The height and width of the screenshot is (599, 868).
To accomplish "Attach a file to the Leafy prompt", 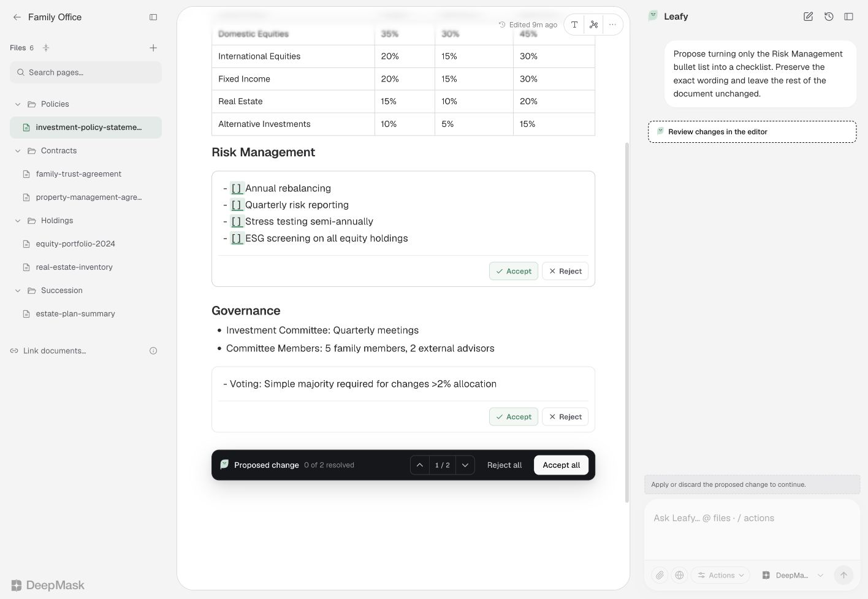I will coord(660,575).
